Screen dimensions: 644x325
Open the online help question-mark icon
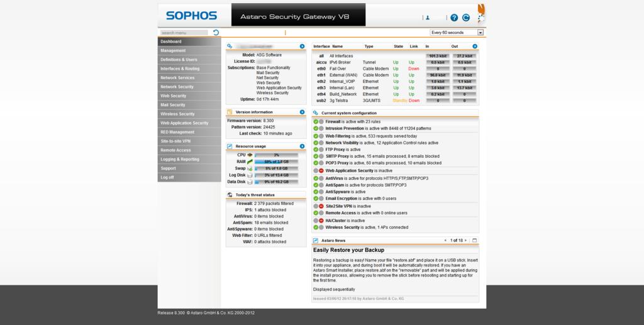pos(454,18)
